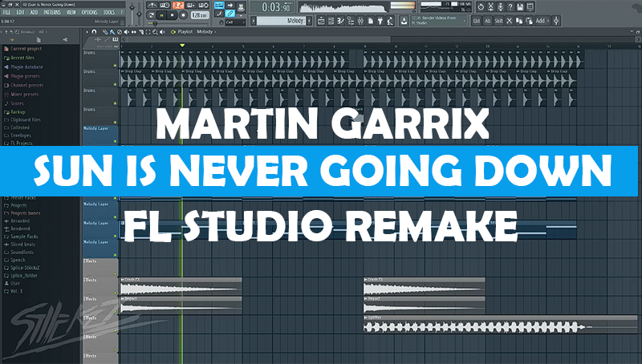This screenshot has height=364, width=642.
Task: Open the Browser All filter dropdown
Action: 43,31
